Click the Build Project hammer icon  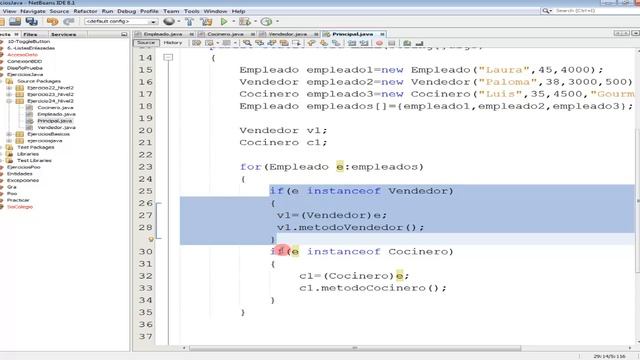click(189, 21)
